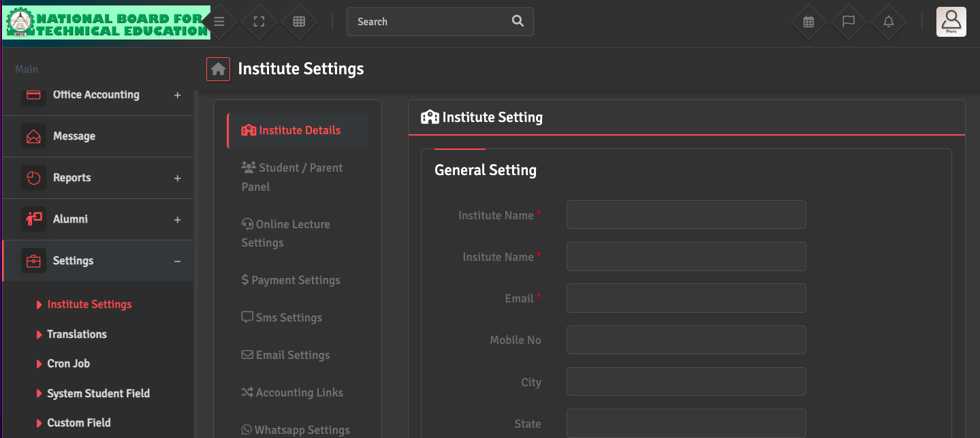980x438 pixels.
Task: Toggle the hamburger sidebar menu icon
Action: click(219, 22)
